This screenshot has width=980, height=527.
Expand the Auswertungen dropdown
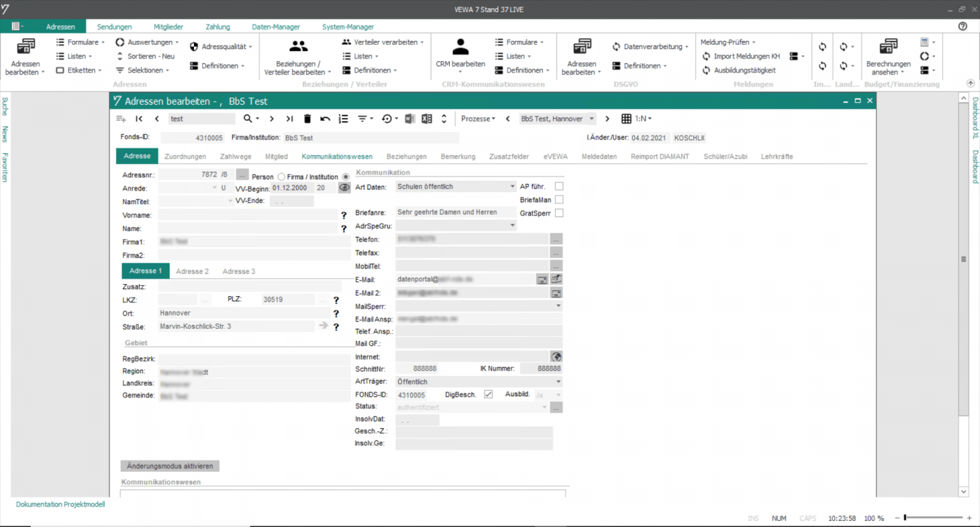(x=147, y=42)
